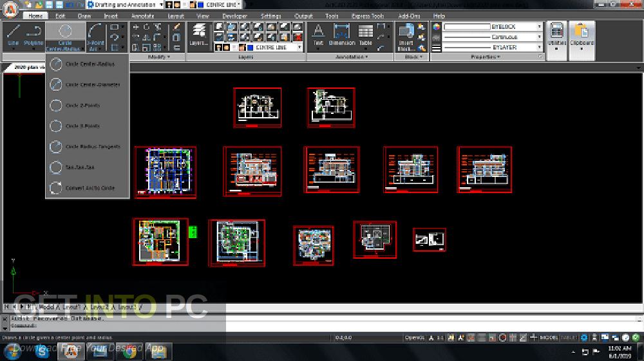Open the Layers manager button
644x361 pixels.
click(x=199, y=35)
